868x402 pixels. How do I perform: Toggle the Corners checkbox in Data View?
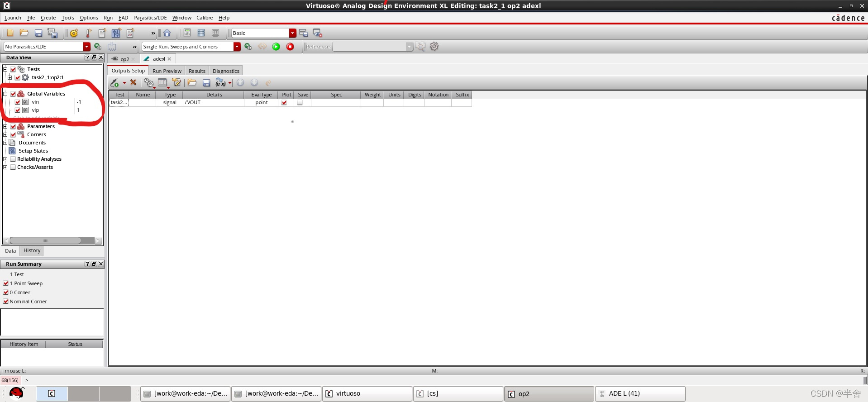[13, 134]
